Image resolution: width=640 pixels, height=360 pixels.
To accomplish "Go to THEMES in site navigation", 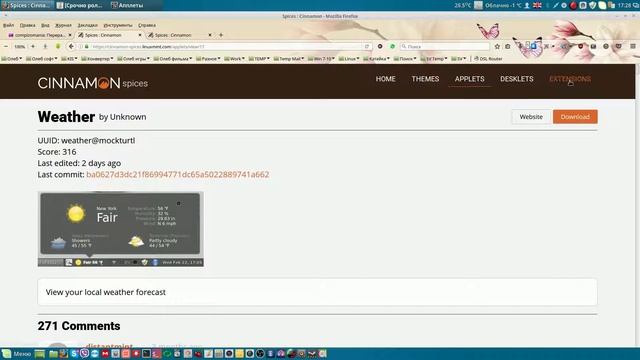I will coord(425,79).
